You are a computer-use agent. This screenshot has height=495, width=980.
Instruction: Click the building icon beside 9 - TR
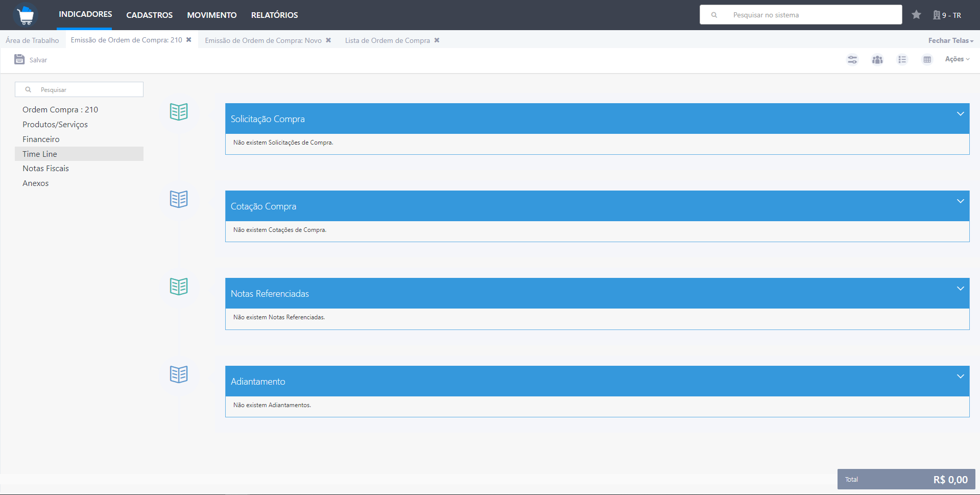pyautogui.click(x=937, y=15)
